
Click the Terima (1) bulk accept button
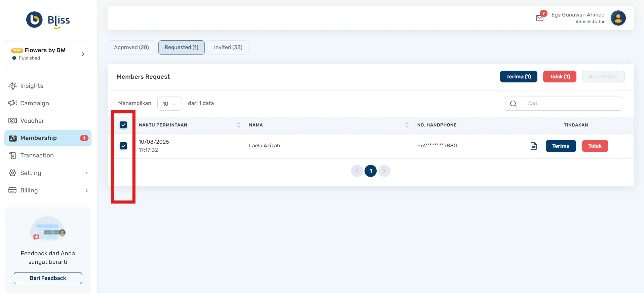[x=518, y=77]
